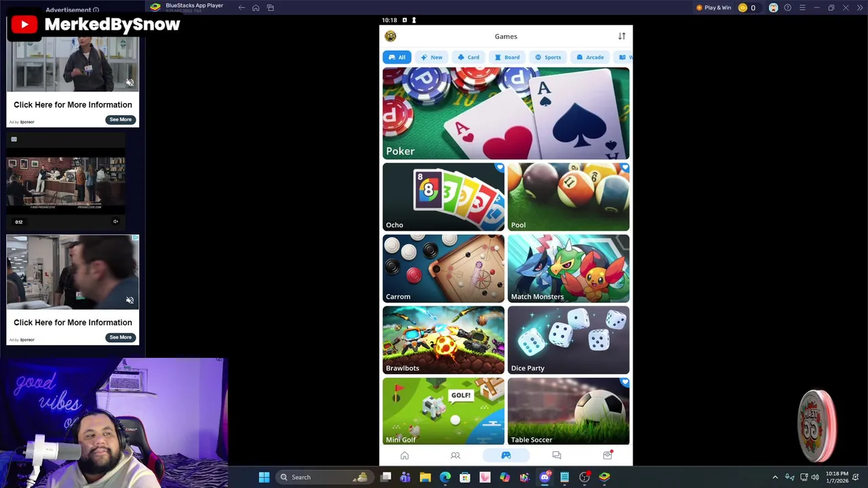This screenshot has width=868, height=488.
Task: Open the Windows Start menu
Action: 264,477
